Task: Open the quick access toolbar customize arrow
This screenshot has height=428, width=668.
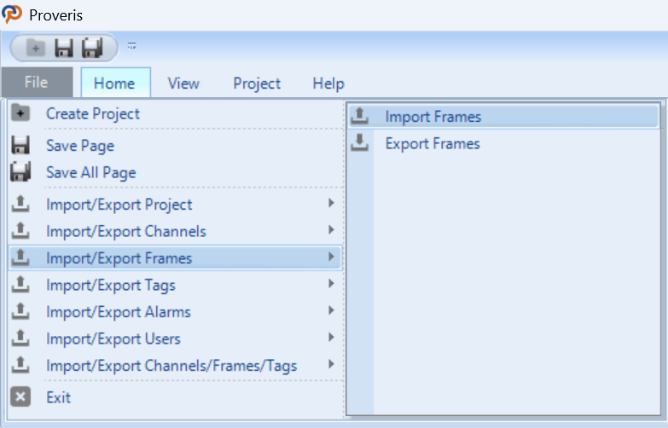Action: pyautogui.click(x=132, y=46)
